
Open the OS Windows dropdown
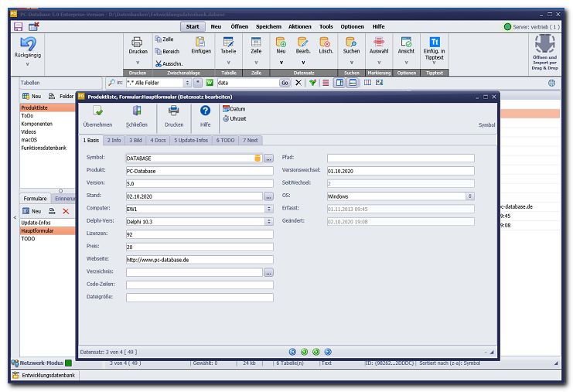(x=470, y=196)
